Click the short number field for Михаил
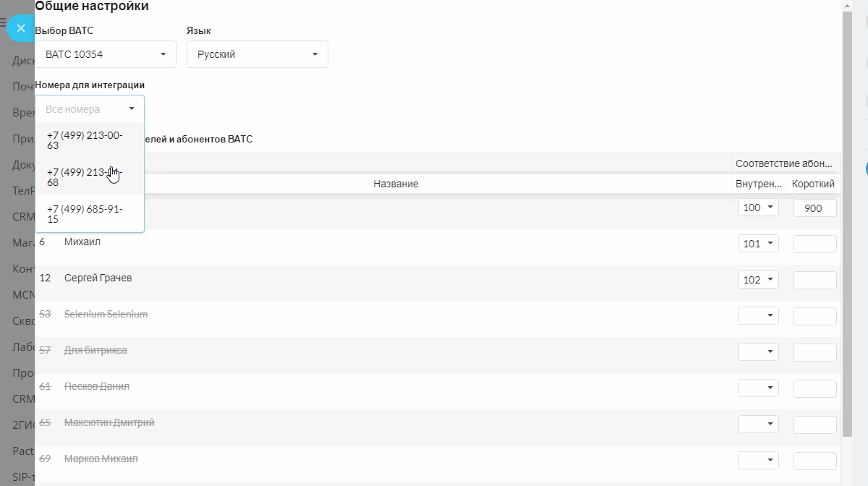Screen dimensions: 868x486 coord(814,244)
